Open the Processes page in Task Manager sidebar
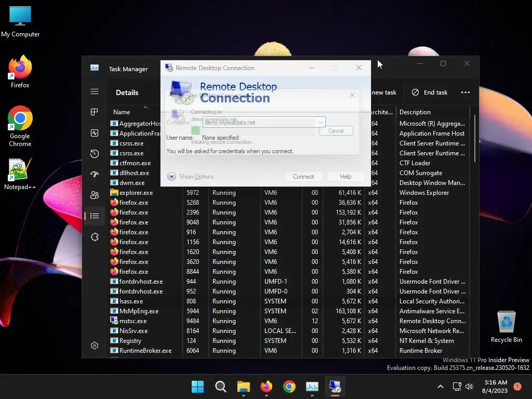Screen dimensions: 532x399 [x=95, y=112]
